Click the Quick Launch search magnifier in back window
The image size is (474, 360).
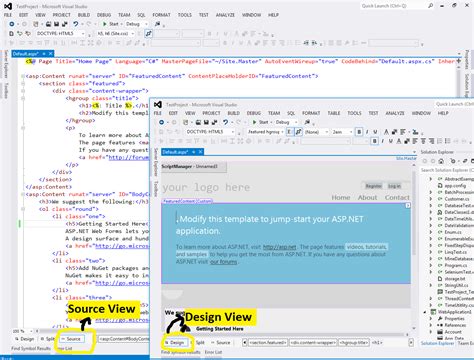(x=431, y=6)
